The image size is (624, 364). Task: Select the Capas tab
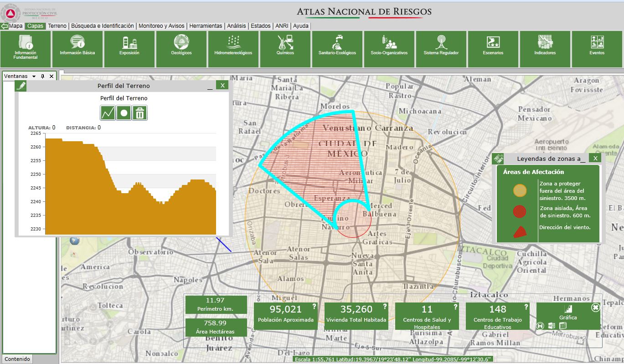[35, 26]
